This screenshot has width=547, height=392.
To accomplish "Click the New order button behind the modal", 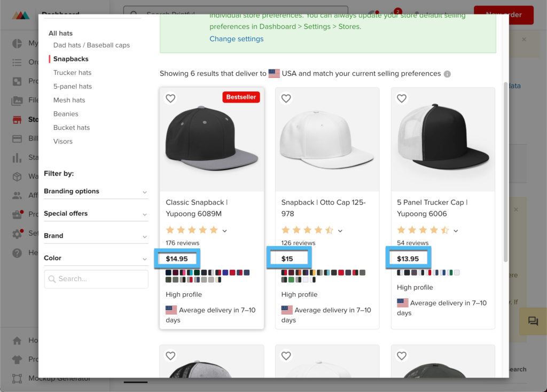I will pos(503,15).
